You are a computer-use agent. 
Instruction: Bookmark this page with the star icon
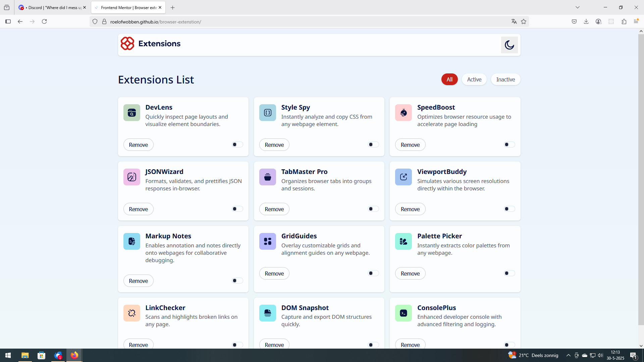pos(524,21)
